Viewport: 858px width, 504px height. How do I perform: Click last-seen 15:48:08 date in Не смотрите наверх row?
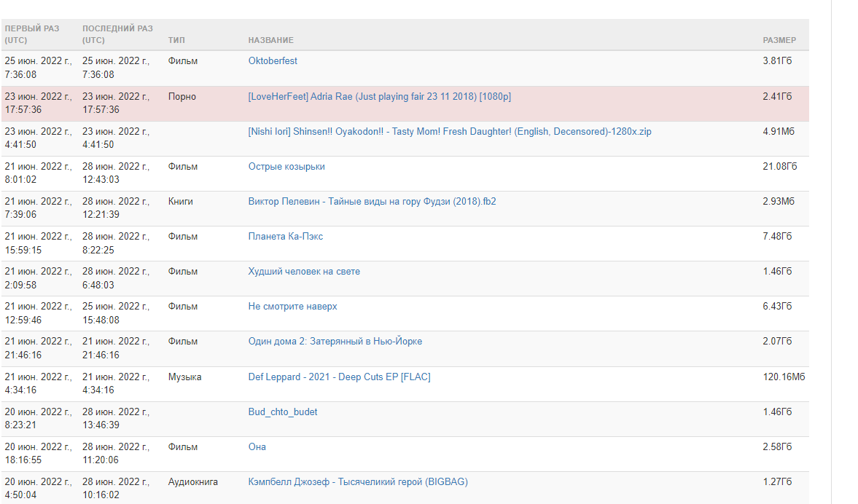116,312
